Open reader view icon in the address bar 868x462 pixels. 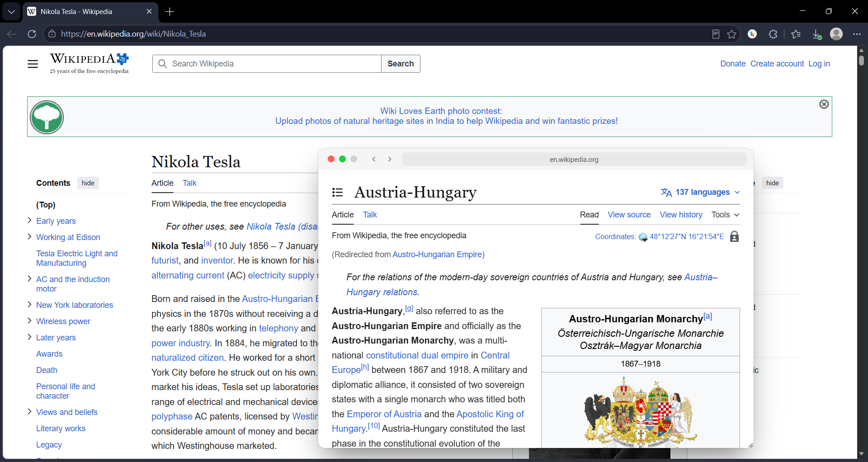coord(715,34)
